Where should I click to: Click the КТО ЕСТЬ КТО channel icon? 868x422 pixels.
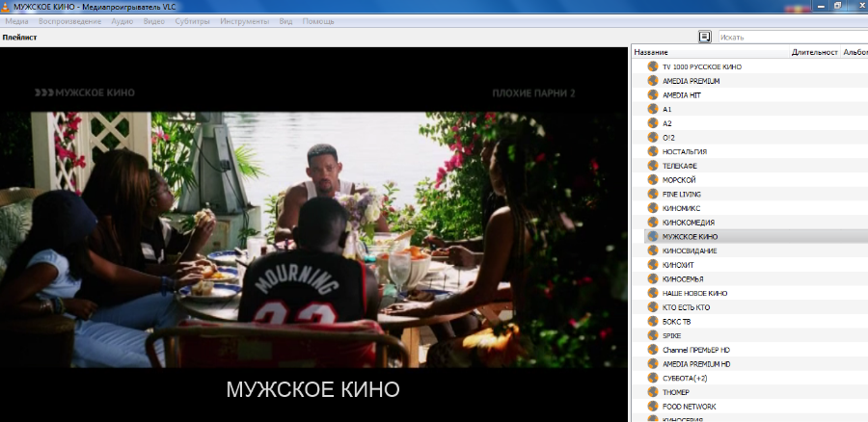click(x=653, y=307)
